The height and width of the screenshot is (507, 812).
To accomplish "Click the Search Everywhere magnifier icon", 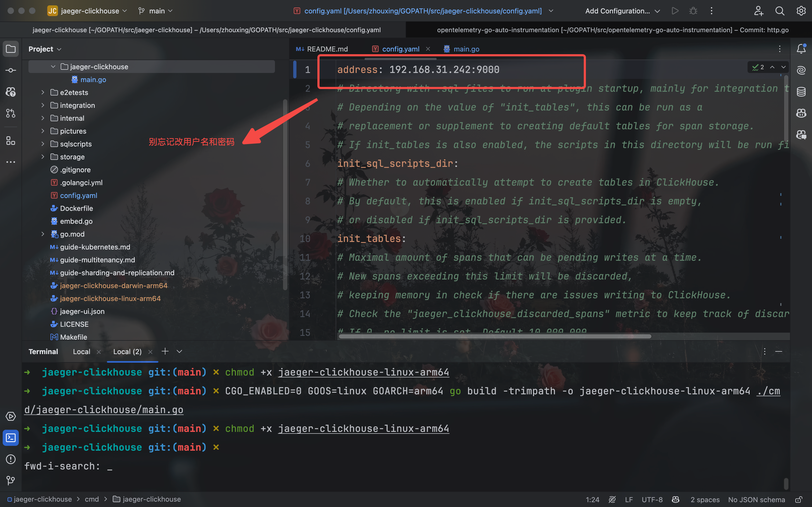I will point(780,11).
